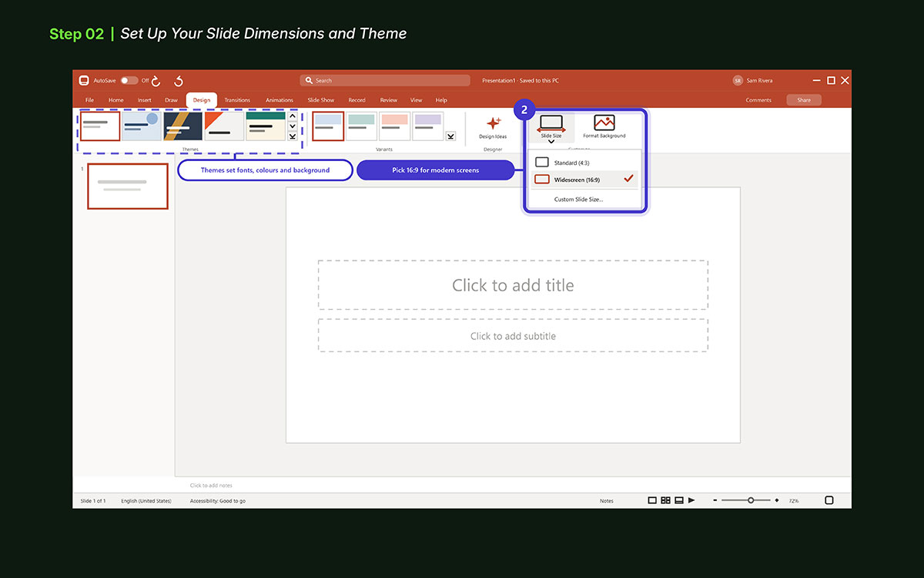Open the View tab

[x=417, y=100]
